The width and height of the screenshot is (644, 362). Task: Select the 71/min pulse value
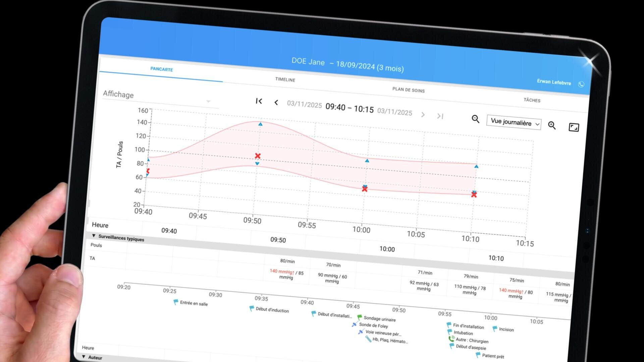tap(425, 273)
